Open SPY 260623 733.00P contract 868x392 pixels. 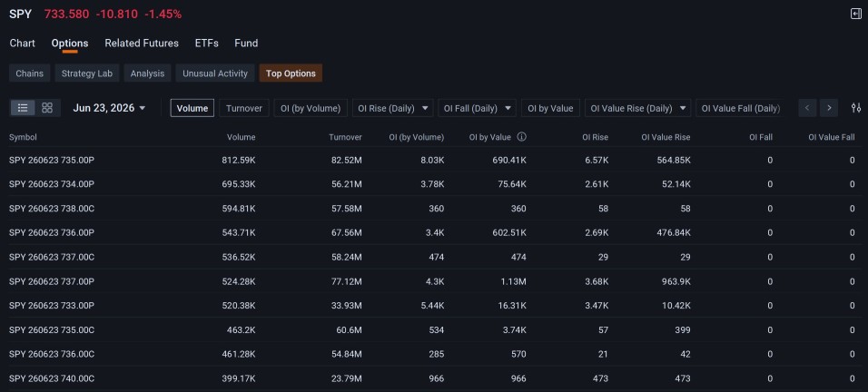click(52, 306)
